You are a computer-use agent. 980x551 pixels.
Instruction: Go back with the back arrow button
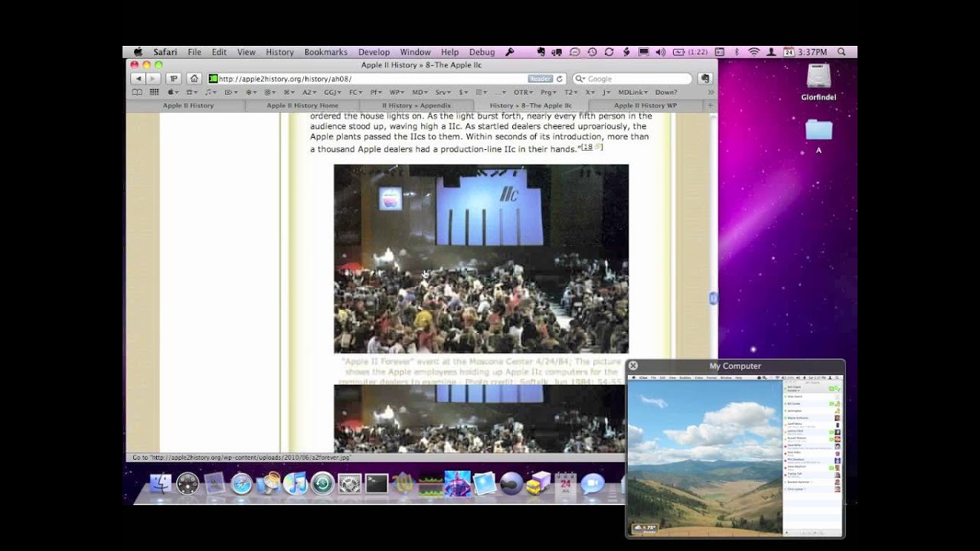(139, 79)
